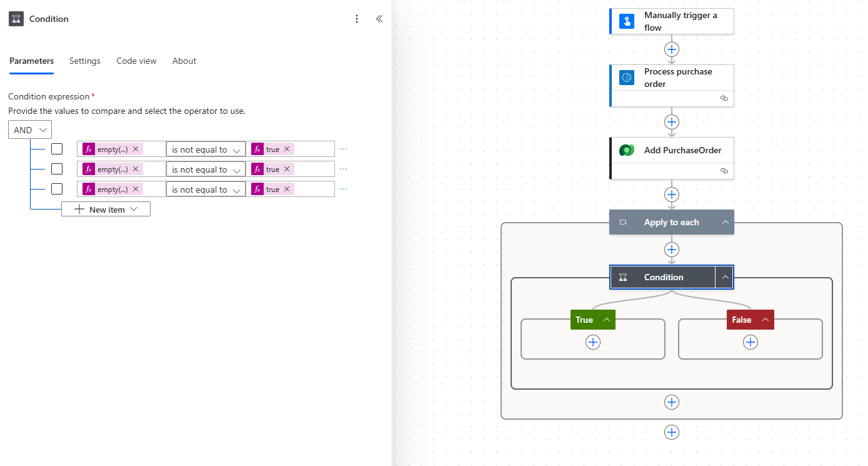Check the second condition row checkbox
This screenshot has width=868, height=466.
[56, 169]
